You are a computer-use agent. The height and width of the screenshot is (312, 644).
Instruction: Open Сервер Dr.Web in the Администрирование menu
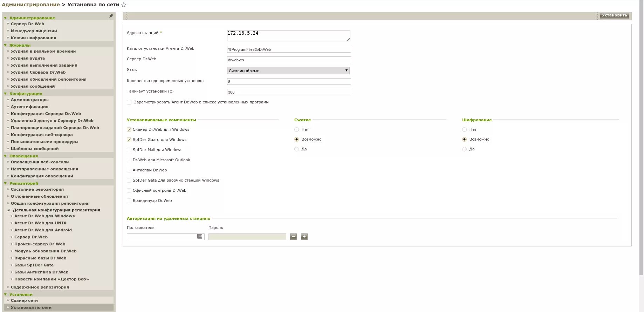pyautogui.click(x=27, y=24)
